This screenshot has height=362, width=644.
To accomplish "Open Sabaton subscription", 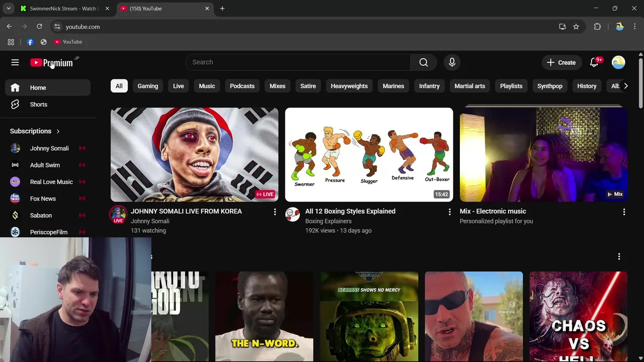I will point(48,215).
